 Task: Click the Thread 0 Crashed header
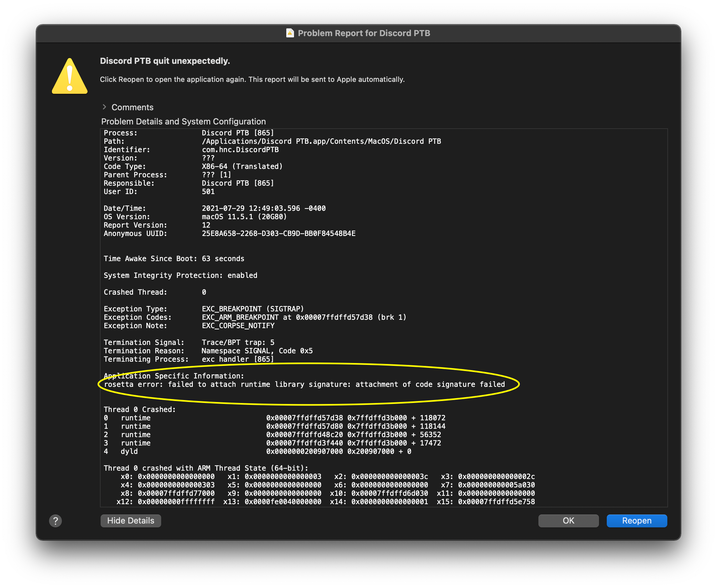coord(140,409)
